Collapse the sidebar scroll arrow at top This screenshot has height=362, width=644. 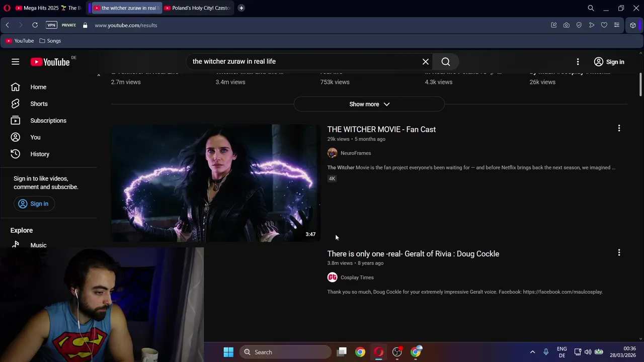point(99,75)
